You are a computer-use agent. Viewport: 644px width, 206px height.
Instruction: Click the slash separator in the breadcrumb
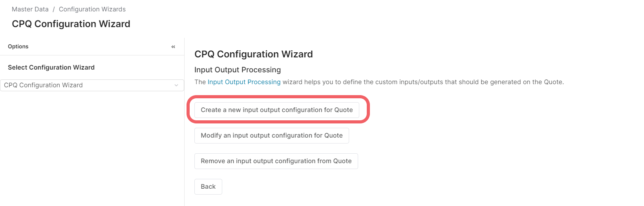point(54,9)
